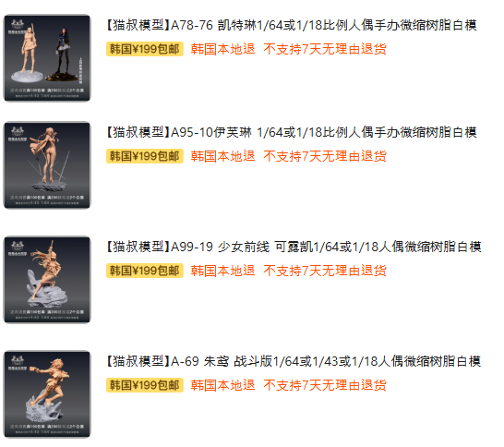
Task: Click 韩国¥199包邮 badge under 朱鸢 listing
Action: (x=145, y=385)
